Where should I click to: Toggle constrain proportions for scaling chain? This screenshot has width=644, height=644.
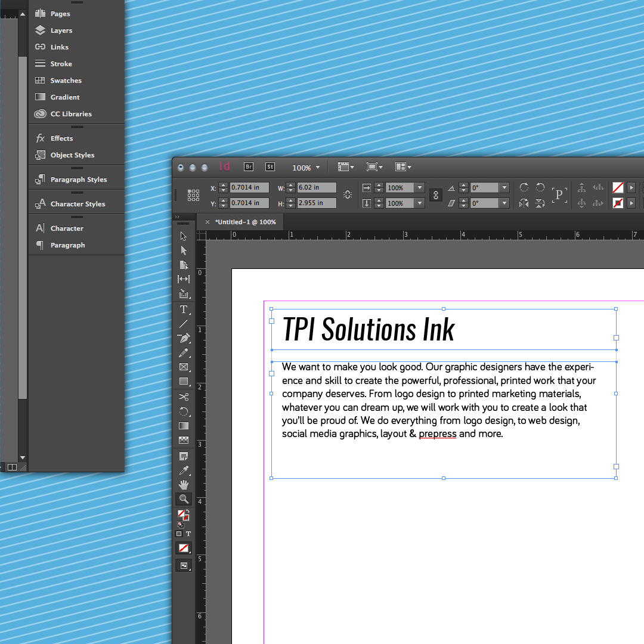(x=436, y=195)
